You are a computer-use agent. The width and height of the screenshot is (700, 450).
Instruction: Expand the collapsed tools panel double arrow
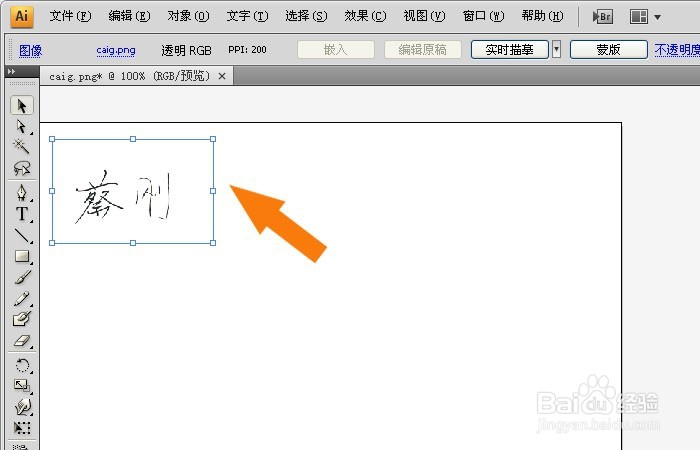click(x=11, y=71)
